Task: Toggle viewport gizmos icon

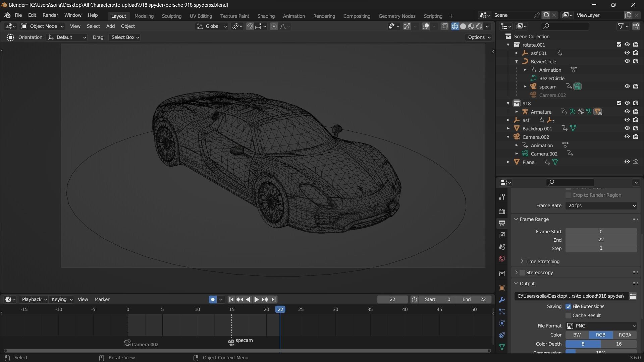Action: pos(407,26)
